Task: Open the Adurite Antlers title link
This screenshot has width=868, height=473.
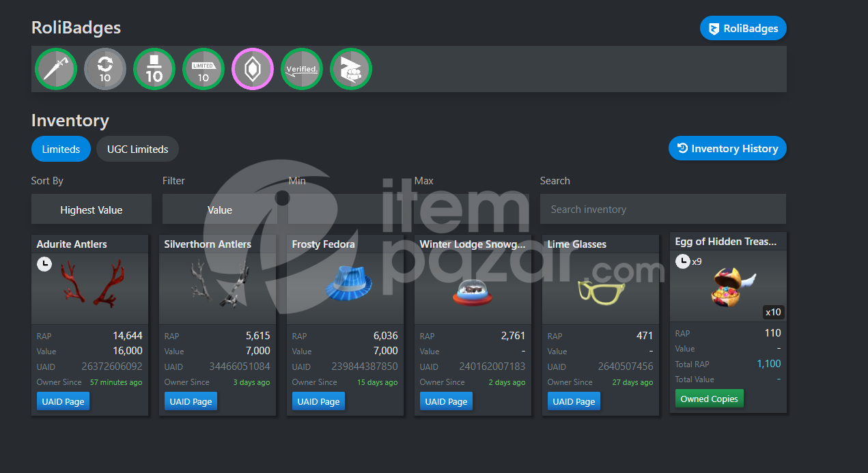Action: pos(72,244)
